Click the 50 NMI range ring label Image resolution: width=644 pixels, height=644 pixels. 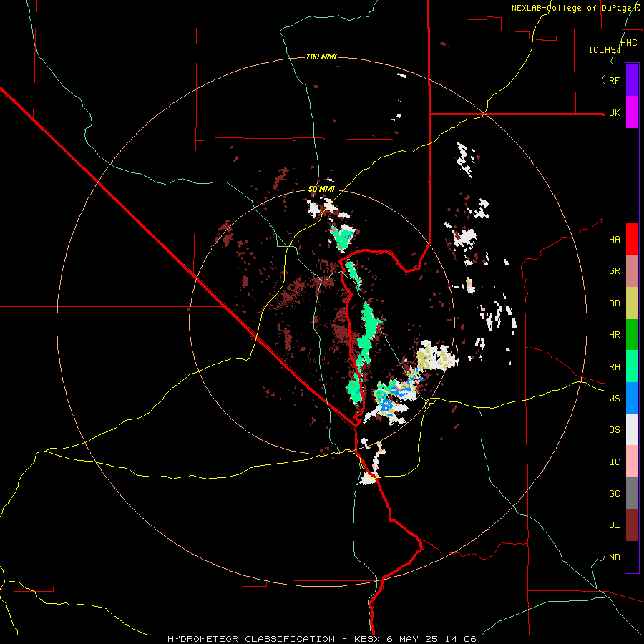pyautogui.click(x=321, y=190)
